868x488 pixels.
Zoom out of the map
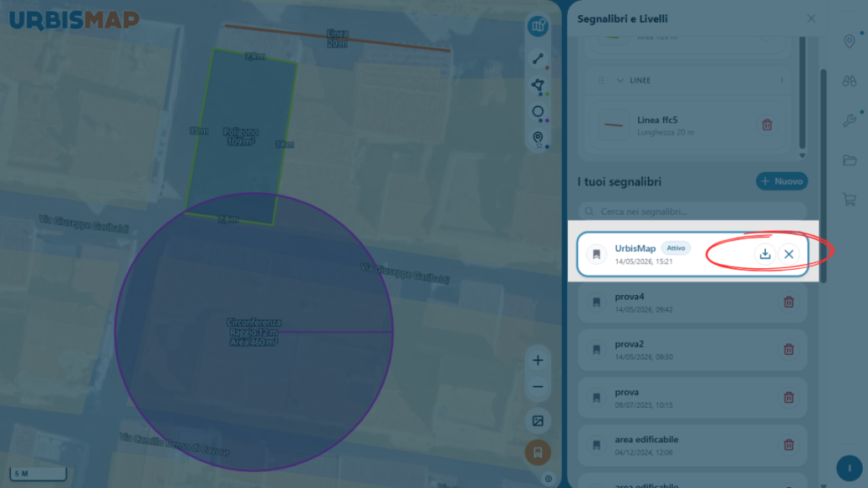pyautogui.click(x=538, y=387)
